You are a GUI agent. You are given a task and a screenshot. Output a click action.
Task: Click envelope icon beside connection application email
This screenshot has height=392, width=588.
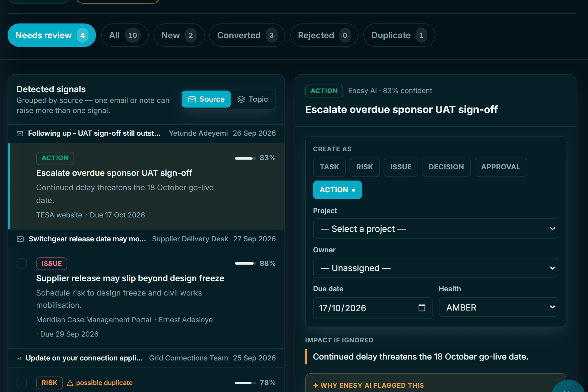tap(19, 358)
